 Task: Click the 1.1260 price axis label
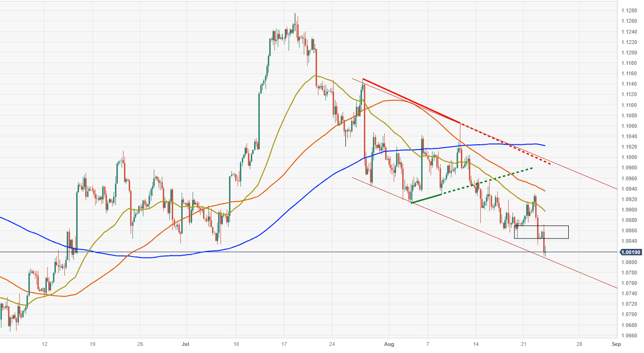pyautogui.click(x=630, y=21)
